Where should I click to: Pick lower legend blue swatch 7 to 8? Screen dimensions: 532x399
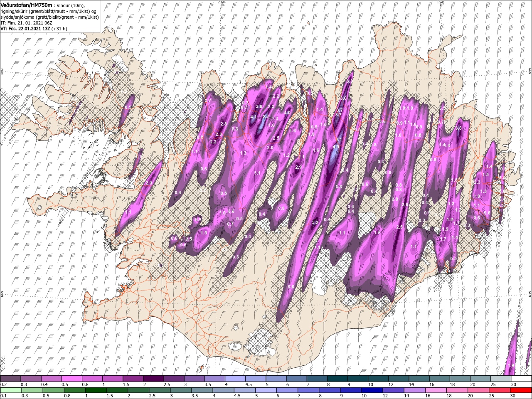pyautogui.click(x=308, y=390)
